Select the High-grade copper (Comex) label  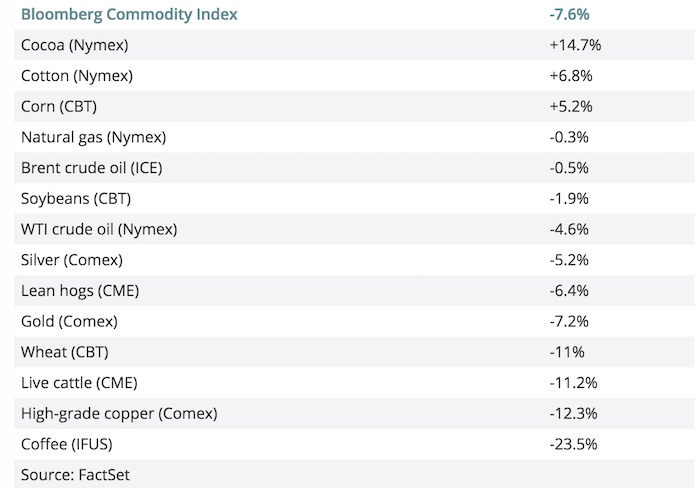click(x=118, y=413)
